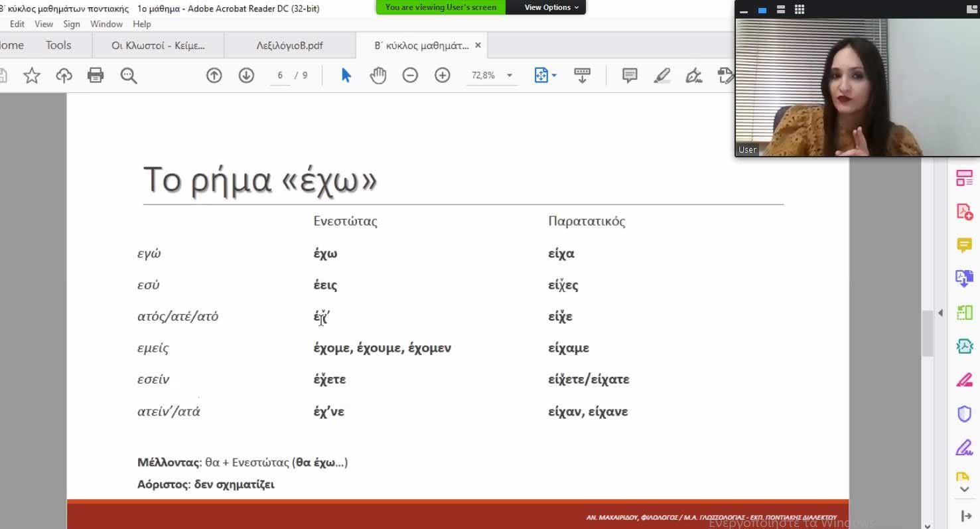Viewport: 980px width, 529px height.
Task: Zoom out with the minus icon
Action: coord(410,76)
